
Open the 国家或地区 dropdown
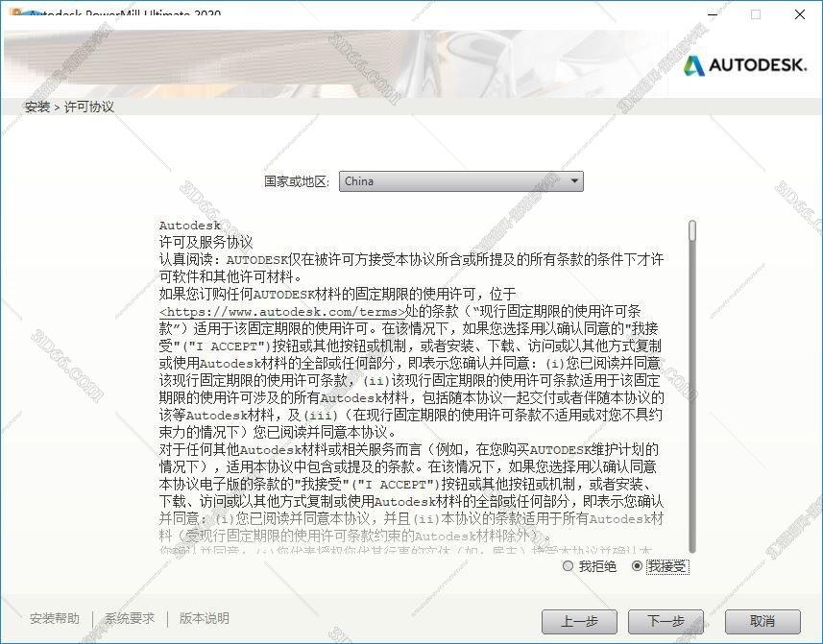pos(461,180)
